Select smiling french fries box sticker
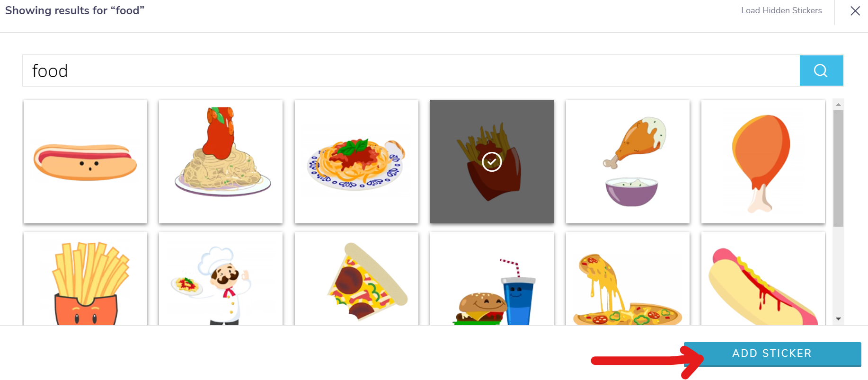 pyautogui.click(x=85, y=279)
